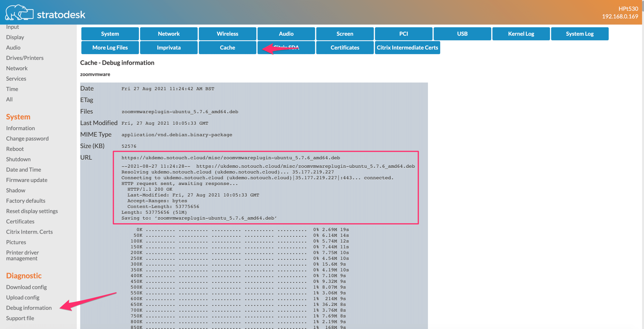Open the Imprivata tab
This screenshot has height=329, width=644.
(x=169, y=48)
